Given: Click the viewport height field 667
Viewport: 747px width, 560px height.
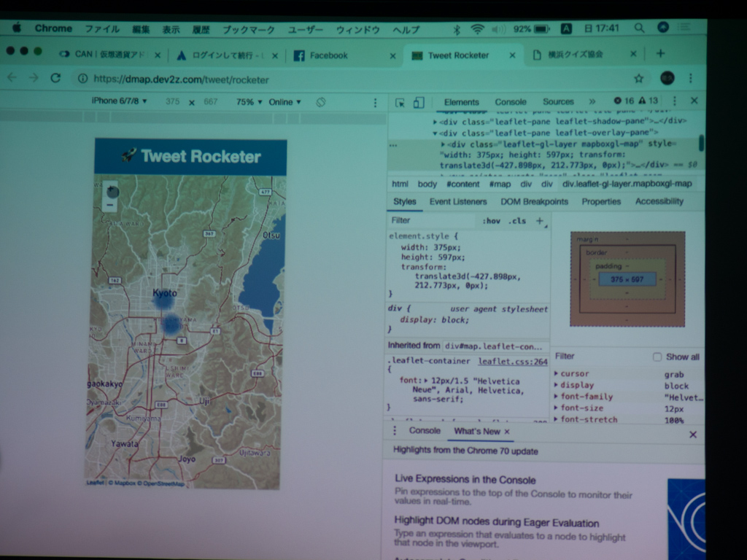Looking at the screenshot, I should [x=210, y=101].
